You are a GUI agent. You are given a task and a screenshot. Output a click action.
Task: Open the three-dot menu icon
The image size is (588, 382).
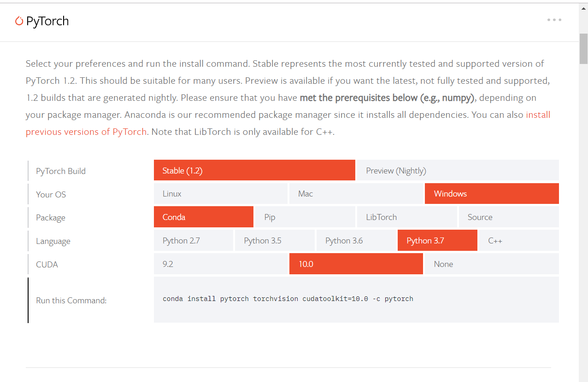click(554, 20)
